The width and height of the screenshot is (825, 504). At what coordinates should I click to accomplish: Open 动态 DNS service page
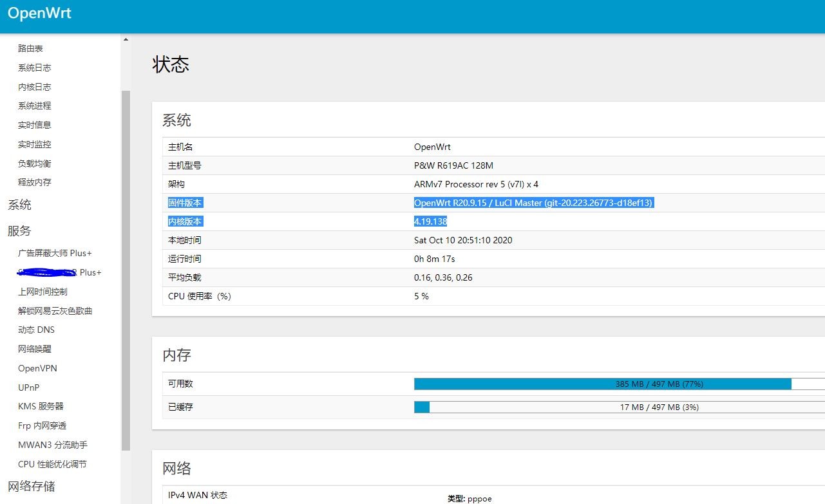pyautogui.click(x=36, y=330)
